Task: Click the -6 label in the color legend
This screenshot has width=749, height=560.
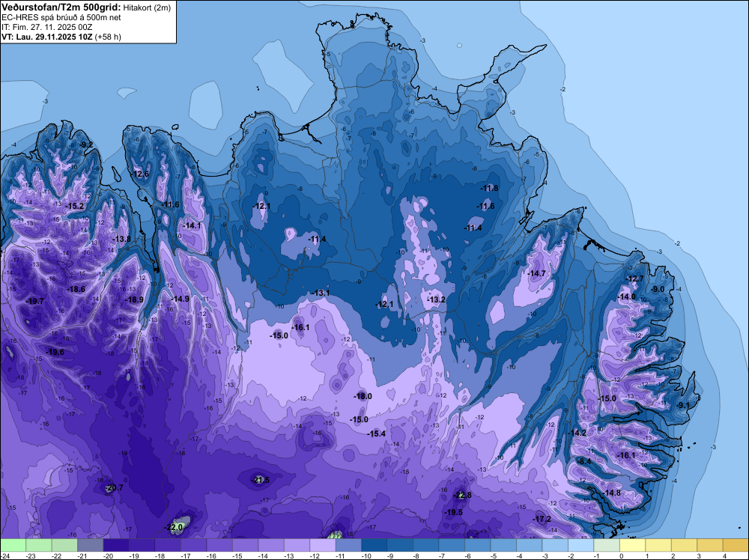Action: click(x=468, y=556)
